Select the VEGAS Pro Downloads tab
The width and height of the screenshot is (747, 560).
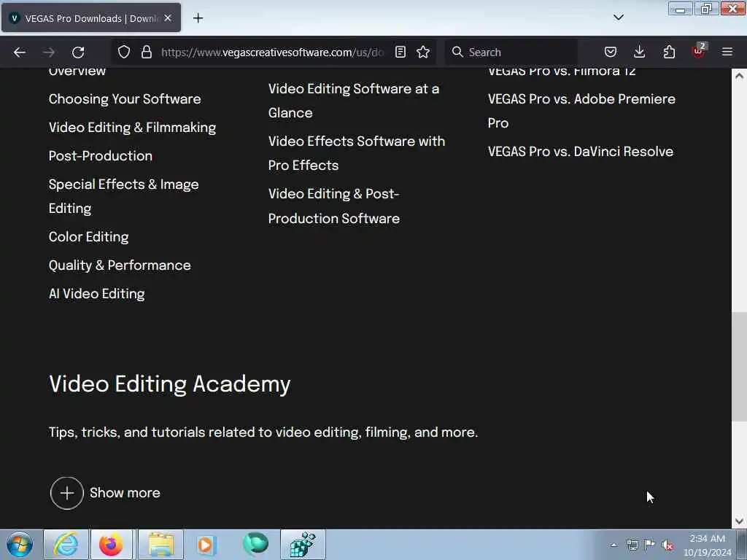tap(91, 18)
